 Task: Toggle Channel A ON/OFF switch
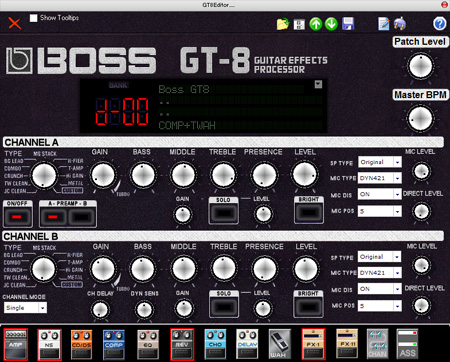[17, 216]
